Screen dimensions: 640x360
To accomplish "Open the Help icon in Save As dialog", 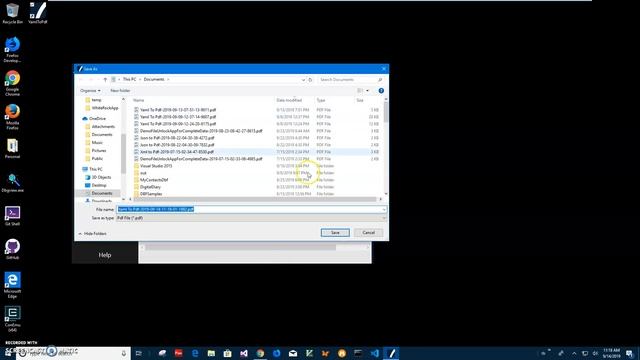I will [381, 91].
